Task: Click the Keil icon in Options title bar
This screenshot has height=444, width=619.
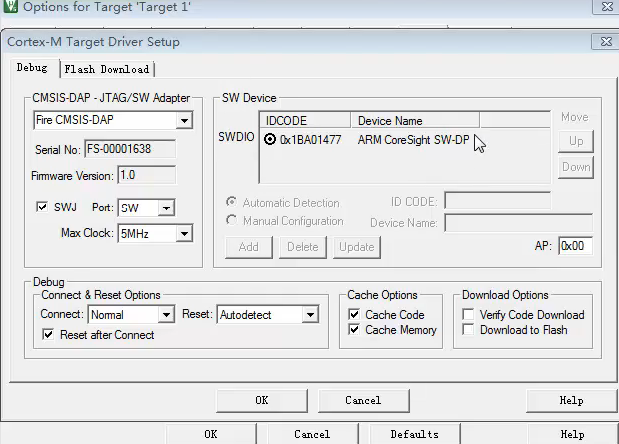Action: pos(11,6)
